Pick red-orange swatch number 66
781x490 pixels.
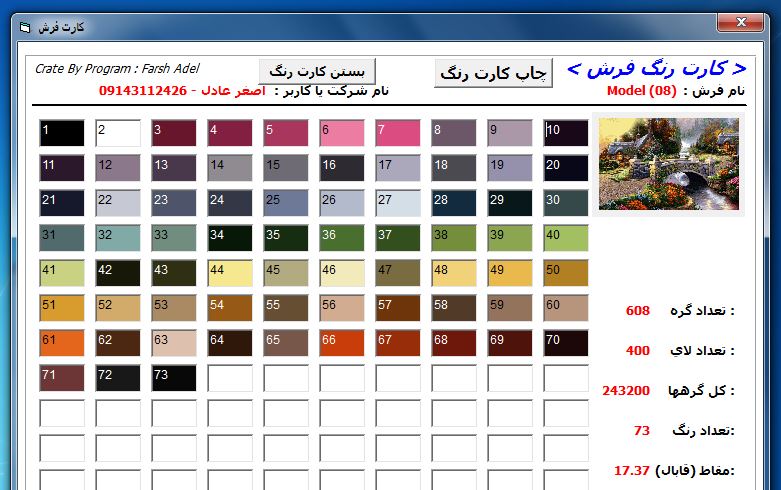click(342, 344)
